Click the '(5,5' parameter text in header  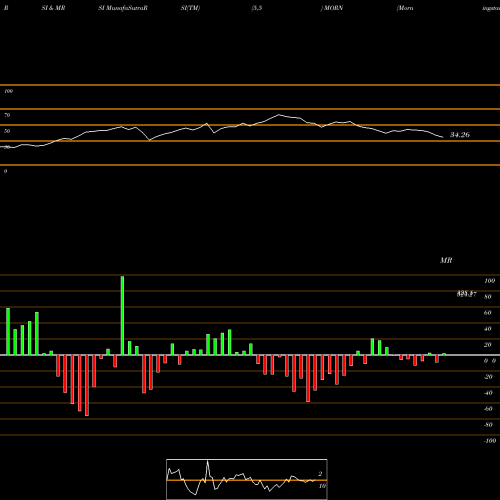click(257, 8)
